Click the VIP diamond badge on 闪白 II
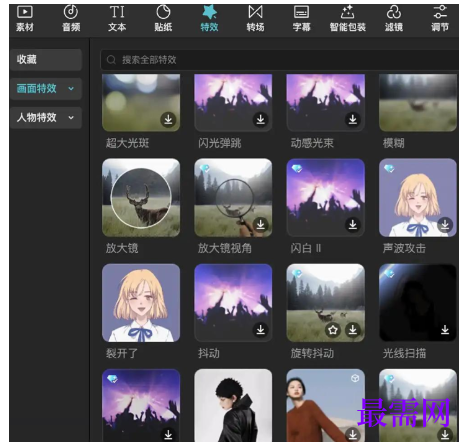 pyautogui.click(x=297, y=168)
